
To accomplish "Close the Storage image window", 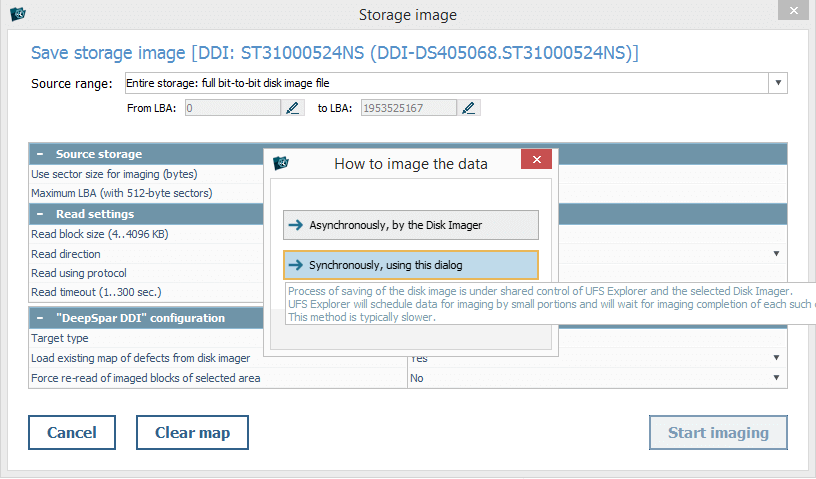I will coord(796,13).
